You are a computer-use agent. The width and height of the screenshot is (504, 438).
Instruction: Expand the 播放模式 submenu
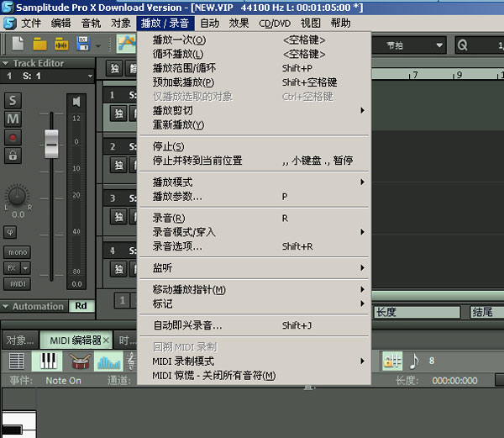coord(254,182)
